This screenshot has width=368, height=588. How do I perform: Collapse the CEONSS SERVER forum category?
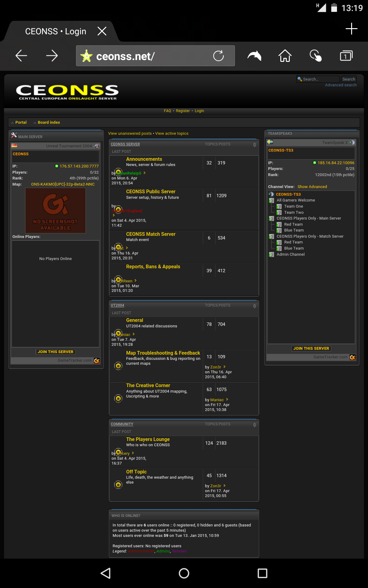click(x=255, y=145)
